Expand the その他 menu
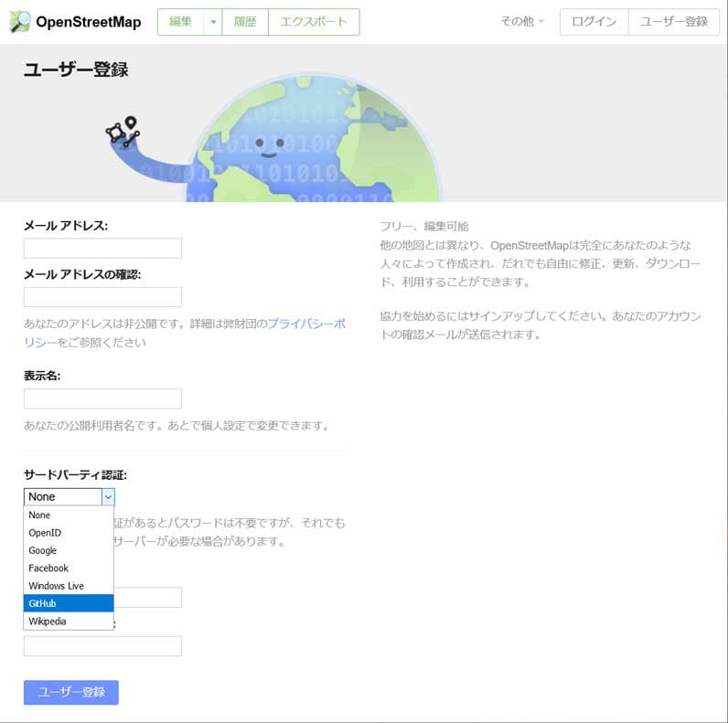728x723 pixels. pyautogui.click(x=522, y=21)
